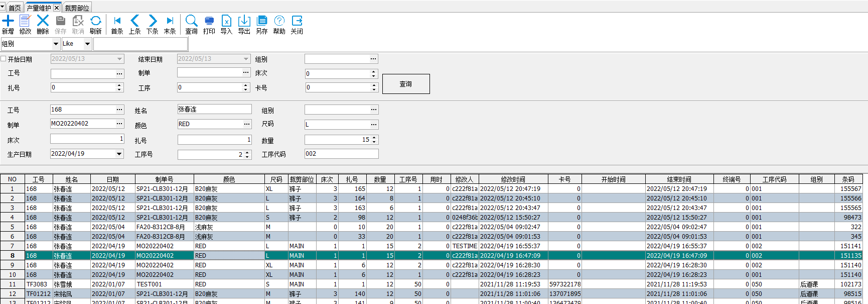
Task: Open lookup button of detail 工号 168
Action: click(119, 110)
